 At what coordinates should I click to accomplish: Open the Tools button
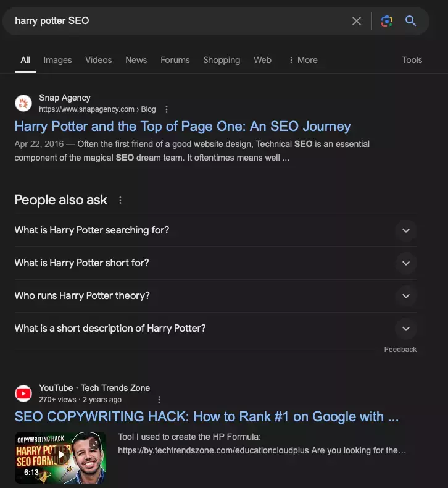pyautogui.click(x=412, y=60)
